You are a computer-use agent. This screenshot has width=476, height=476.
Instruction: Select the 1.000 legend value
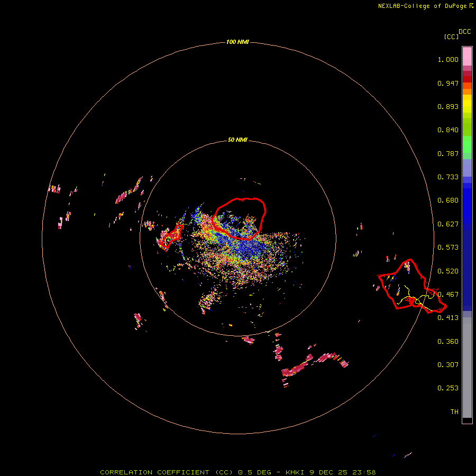448,59
